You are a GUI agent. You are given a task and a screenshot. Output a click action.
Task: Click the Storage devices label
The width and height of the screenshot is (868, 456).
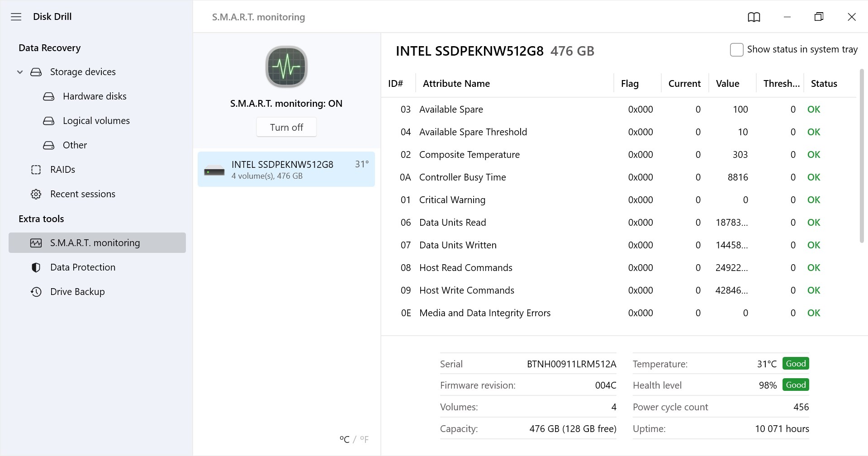tap(83, 72)
